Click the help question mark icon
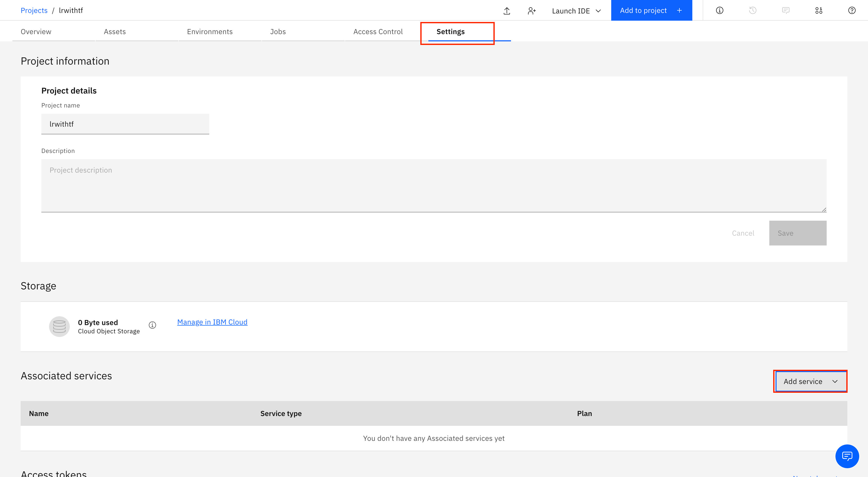Image resolution: width=868 pixels, height=477 pixels. click(x=851, y=10)
